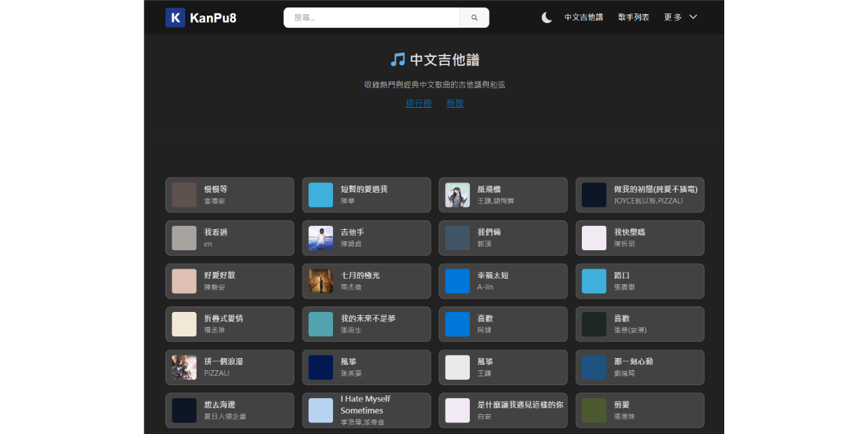Select the 想去海邊 song title
Screen dimensions: 868x434
click(x=220, y=404)
